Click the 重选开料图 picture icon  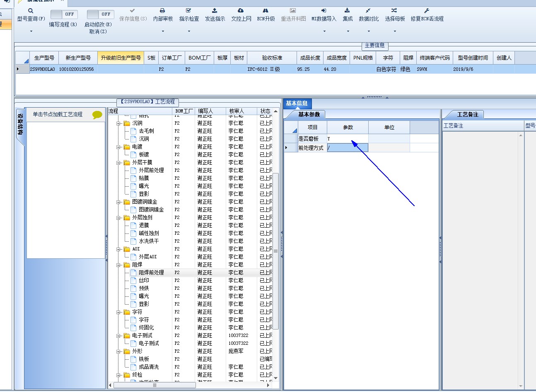pos(293,11)
